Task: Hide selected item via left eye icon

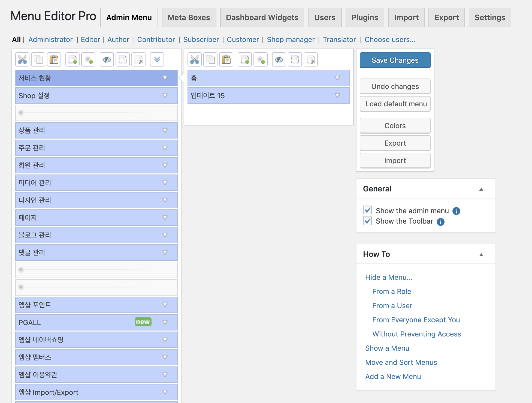Action: (107, 59)
